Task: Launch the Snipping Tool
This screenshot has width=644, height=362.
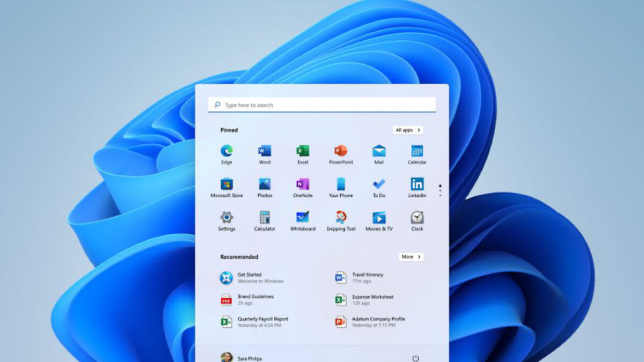Action: click(341, 219)
